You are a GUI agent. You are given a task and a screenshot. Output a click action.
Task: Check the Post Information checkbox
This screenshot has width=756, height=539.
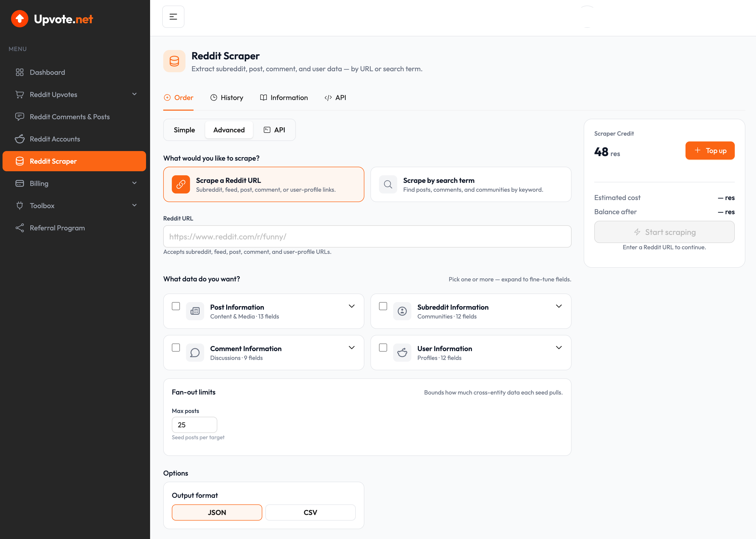point(176,306)
